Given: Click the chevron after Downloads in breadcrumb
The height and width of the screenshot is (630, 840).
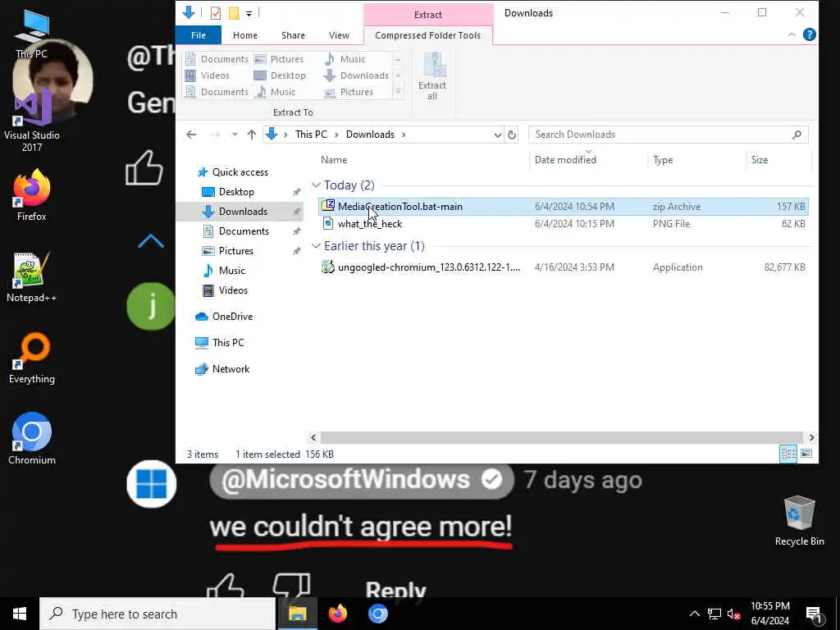Looking at the screenshot, I should 404,135.
